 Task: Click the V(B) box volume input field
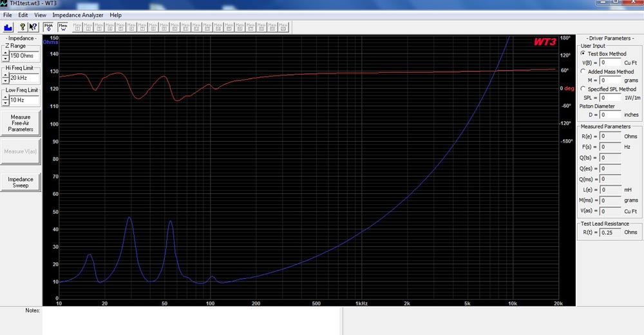click(x=611, y=62)
